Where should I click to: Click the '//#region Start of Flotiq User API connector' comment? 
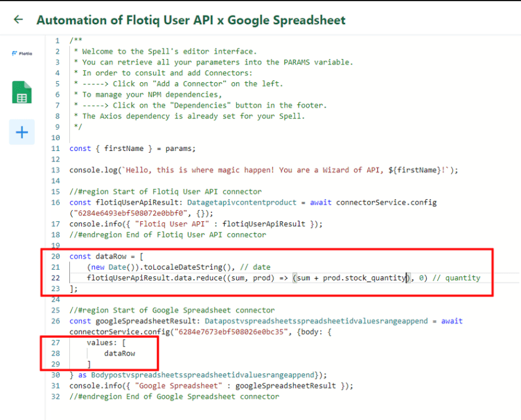(x=165, y=192)
